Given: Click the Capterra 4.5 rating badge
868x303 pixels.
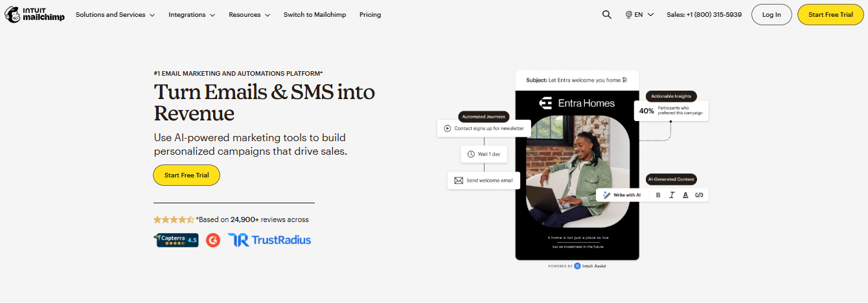Looking at the screenshot, I should point(176,240).
